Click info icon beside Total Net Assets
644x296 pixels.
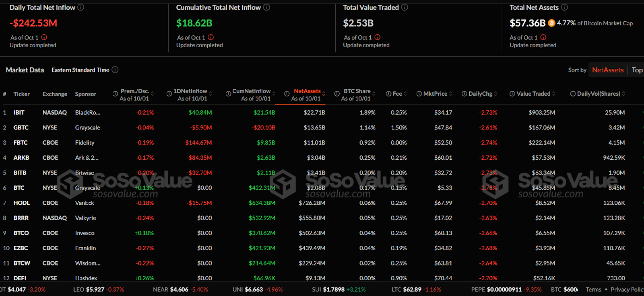pos(564,7)
